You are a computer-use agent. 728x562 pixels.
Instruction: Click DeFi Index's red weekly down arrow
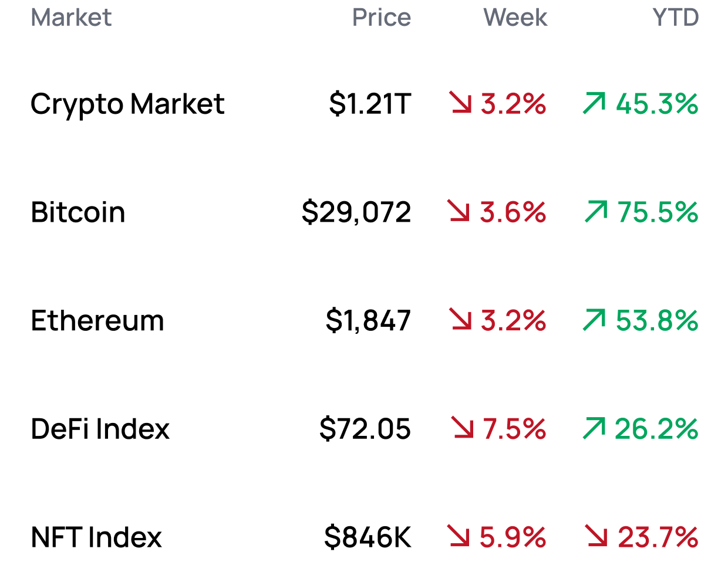tap(463, 428)
